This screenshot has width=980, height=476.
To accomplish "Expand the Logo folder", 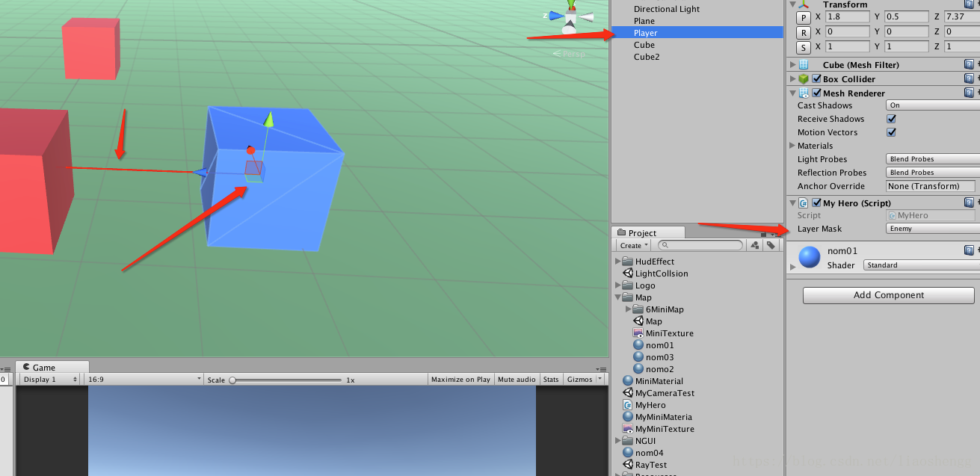I will (618, 285).
